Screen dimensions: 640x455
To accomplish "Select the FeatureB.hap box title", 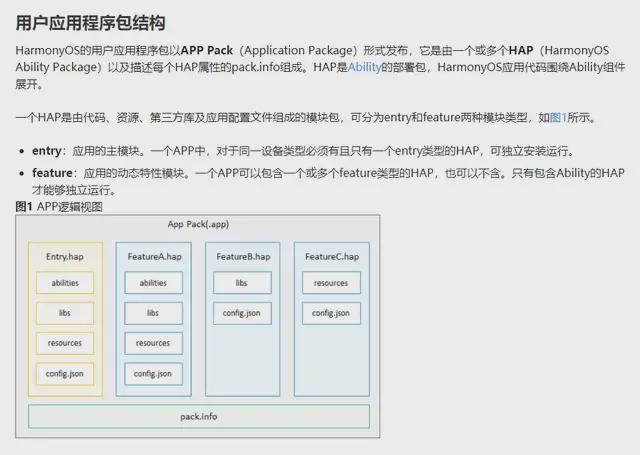I will tap(243, 257).
